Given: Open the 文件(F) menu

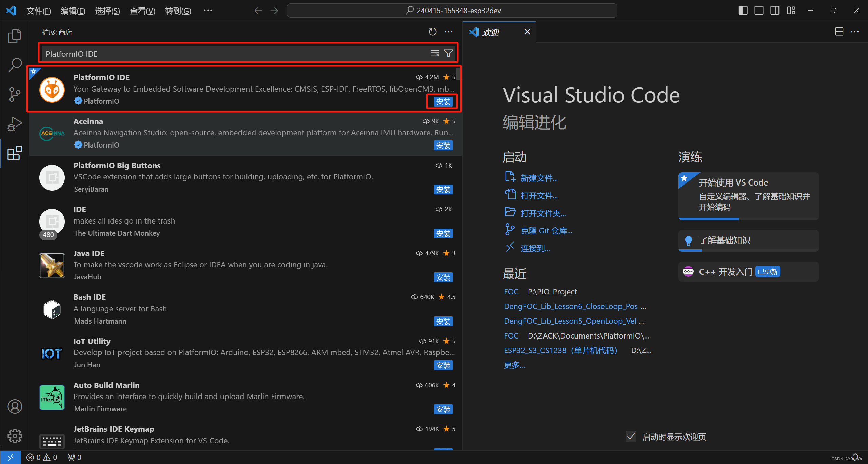Looking at the screenshot, I should pos(39,11).
